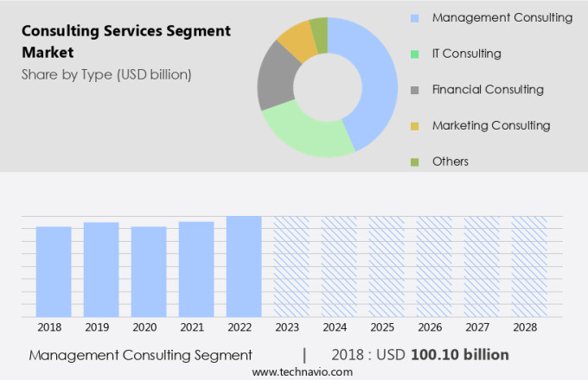Select the 2020 bar in the chart

point(149,271)
